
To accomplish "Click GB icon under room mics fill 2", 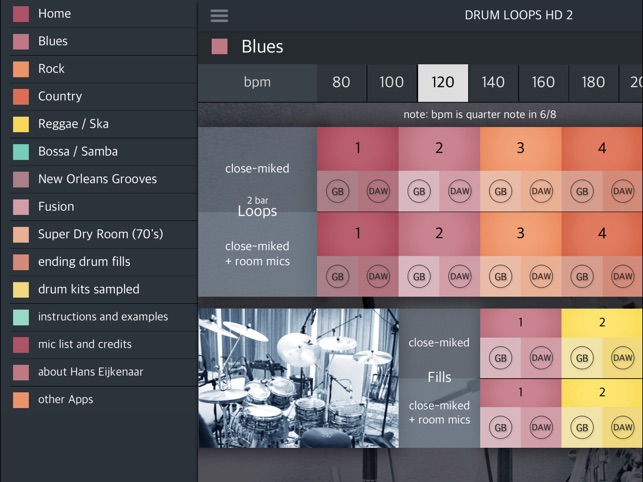I will click(x=582, y=427).
